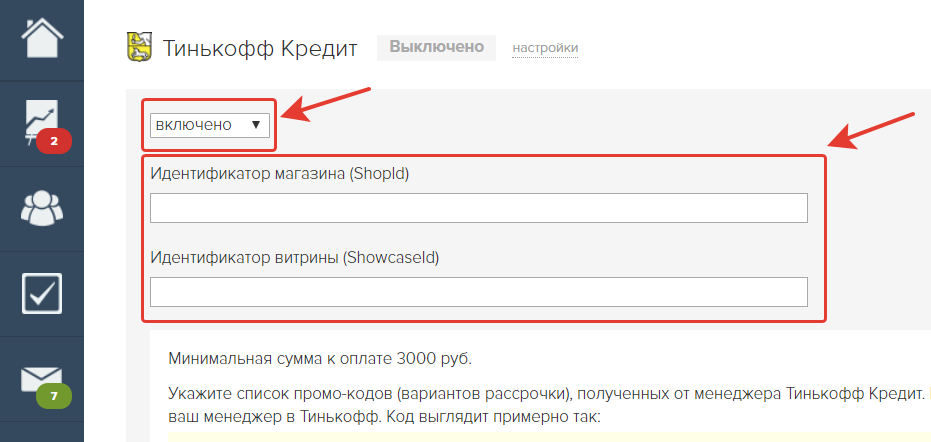Click the Идентификатор магазина (ShopId) label
931x442 pixels.
coord(280,175)
